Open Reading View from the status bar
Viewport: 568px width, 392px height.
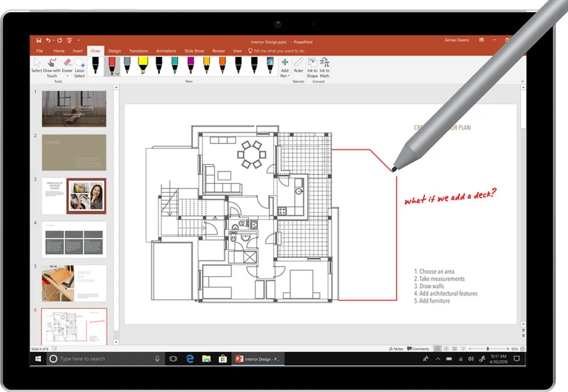454,348
